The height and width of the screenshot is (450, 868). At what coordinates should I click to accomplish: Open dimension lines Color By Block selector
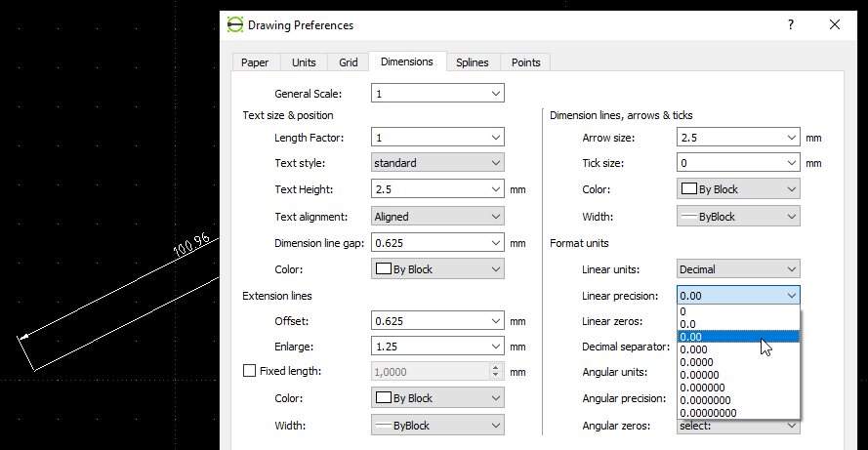click(738, 189)
